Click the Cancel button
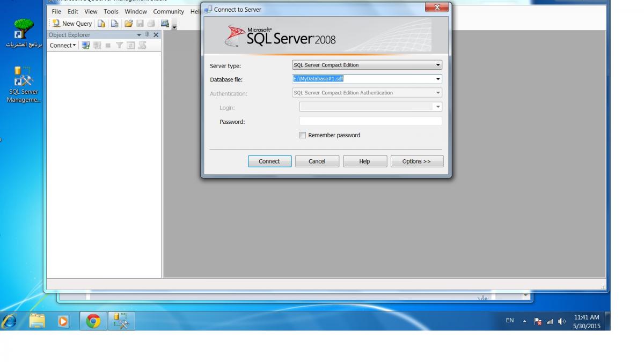644x362 pixels. tap(317, 161)
